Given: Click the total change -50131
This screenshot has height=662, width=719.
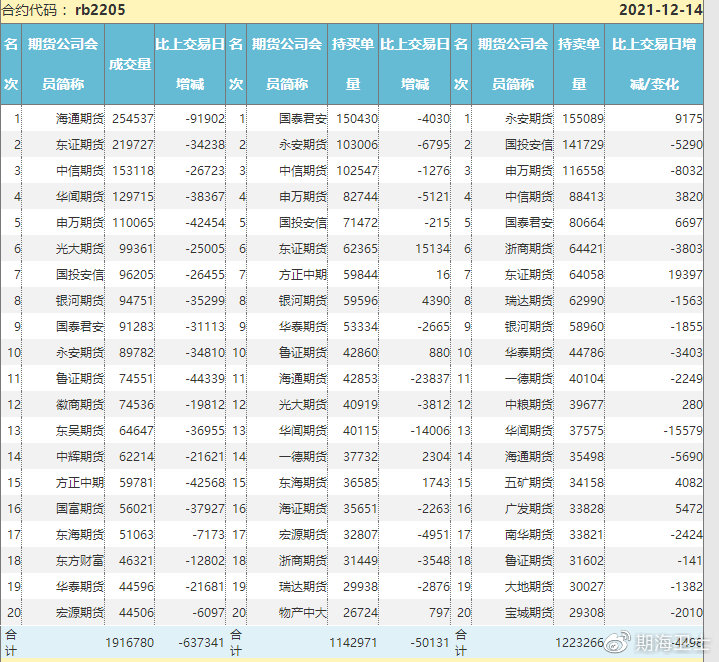Looking at the screenshot, I should pos(429,643).
